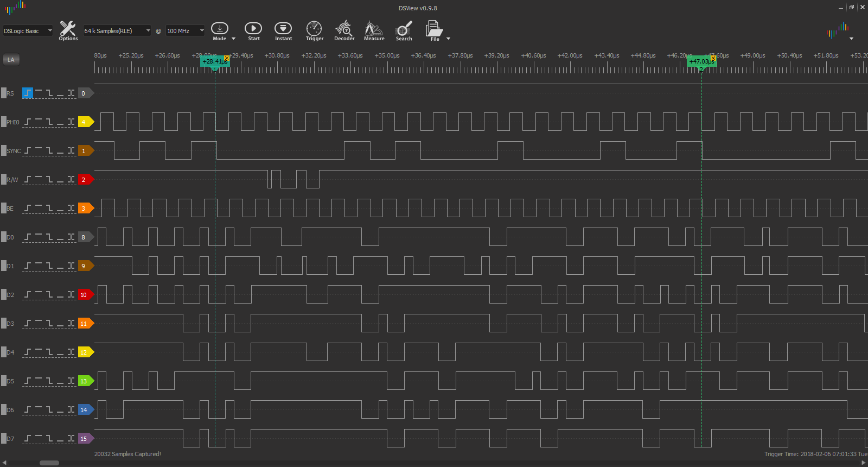Open the Search tool
Screen dimensions: 868x467
coord(404,31)
